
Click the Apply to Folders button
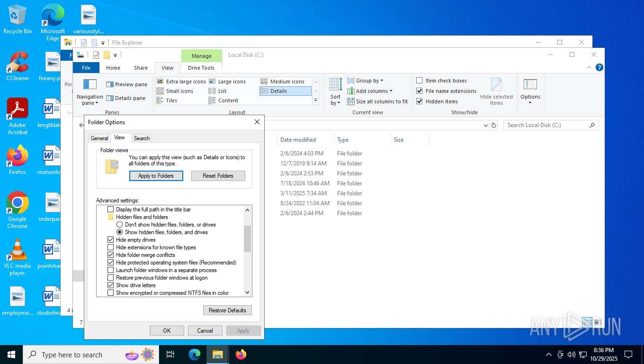tap(156, 176)
